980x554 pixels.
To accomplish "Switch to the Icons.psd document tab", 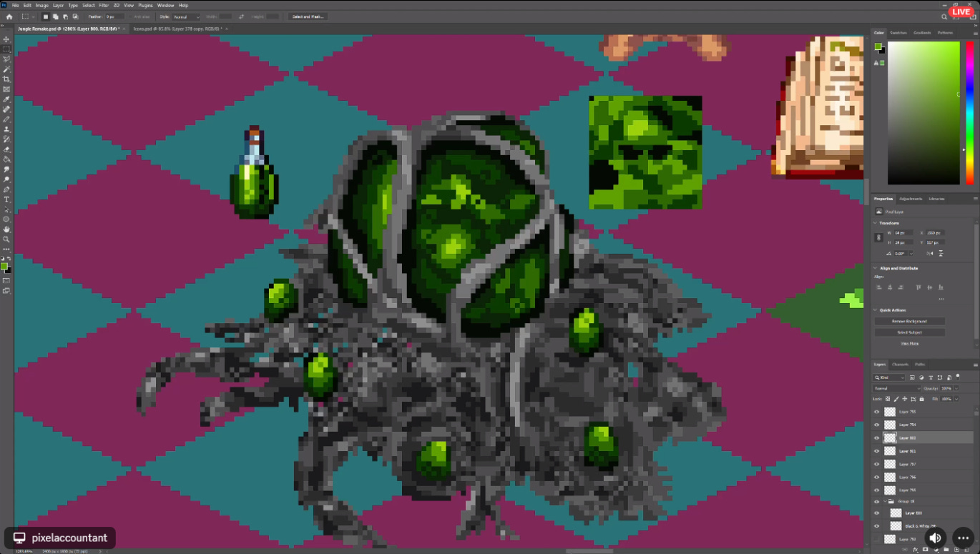I will point(177,29).
